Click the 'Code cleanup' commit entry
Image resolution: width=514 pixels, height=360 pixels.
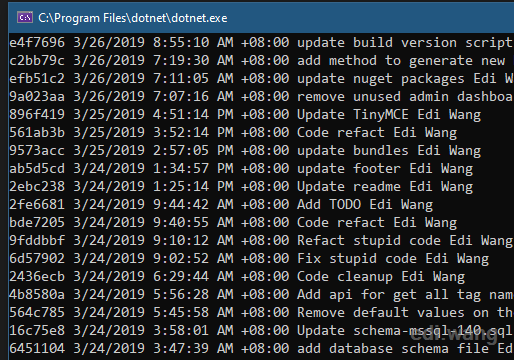[x=237, y=277]
